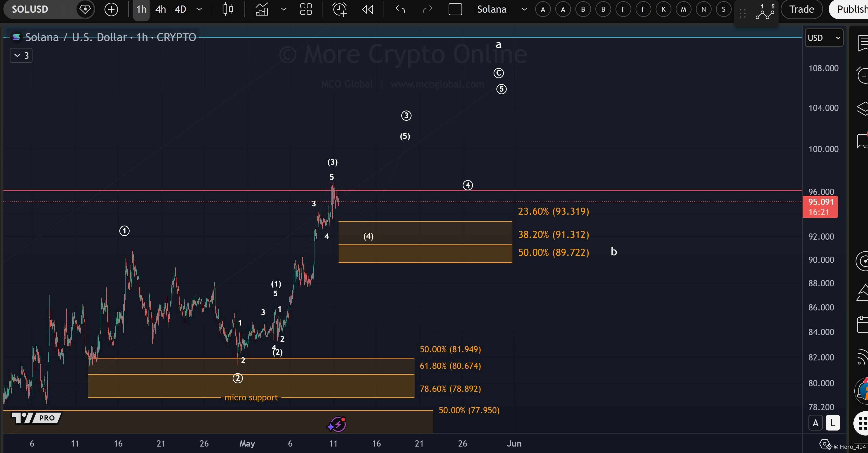This screenshot has height=453, width=868.
Task: Switch to the 1h timeframe
Action: tap(142, 9)
